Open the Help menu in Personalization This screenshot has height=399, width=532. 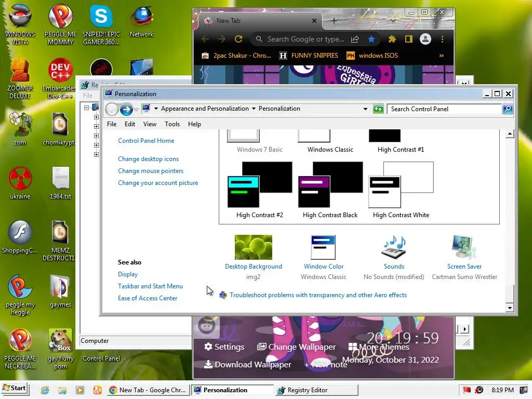(x=194, y=124)
